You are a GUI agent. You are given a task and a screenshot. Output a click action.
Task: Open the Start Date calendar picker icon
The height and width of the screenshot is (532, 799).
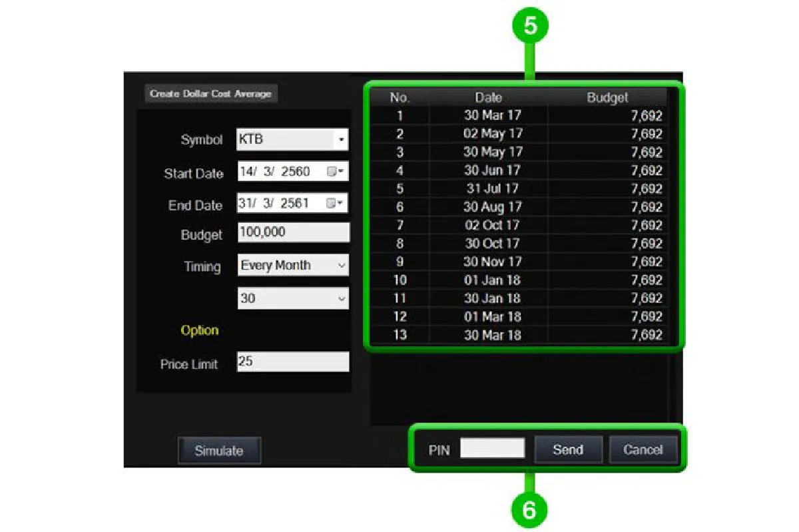point(335,172)
